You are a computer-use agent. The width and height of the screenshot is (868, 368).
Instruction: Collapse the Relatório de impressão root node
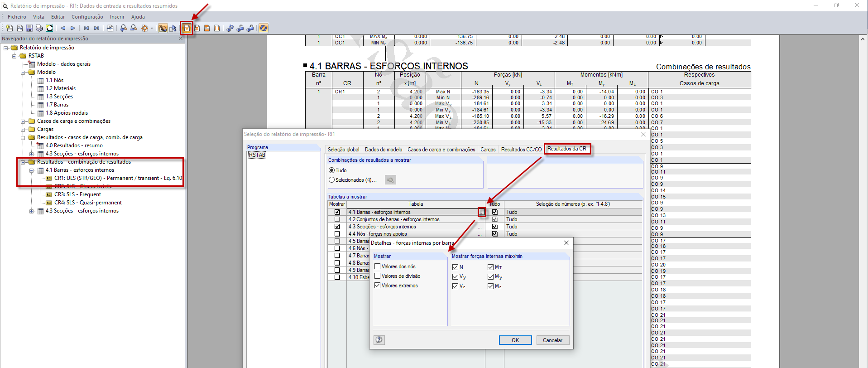click(x=6, y=48)
